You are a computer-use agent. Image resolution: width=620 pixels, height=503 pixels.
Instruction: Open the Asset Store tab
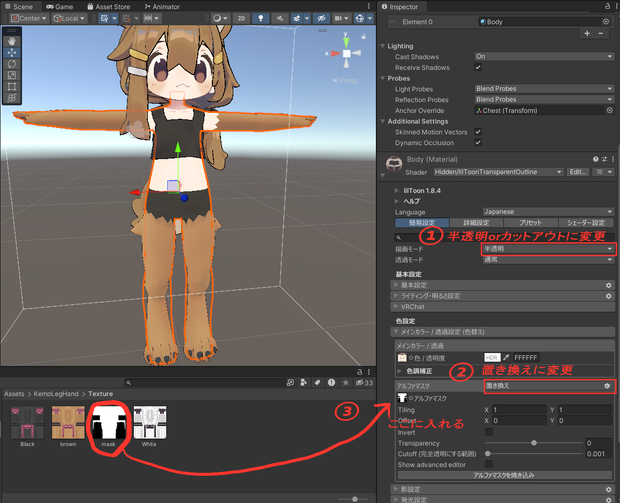click(108, 7)
